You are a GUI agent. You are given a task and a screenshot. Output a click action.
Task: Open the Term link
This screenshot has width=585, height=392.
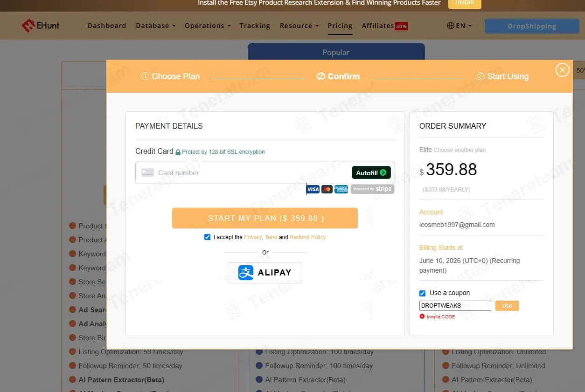click(271, 237)
